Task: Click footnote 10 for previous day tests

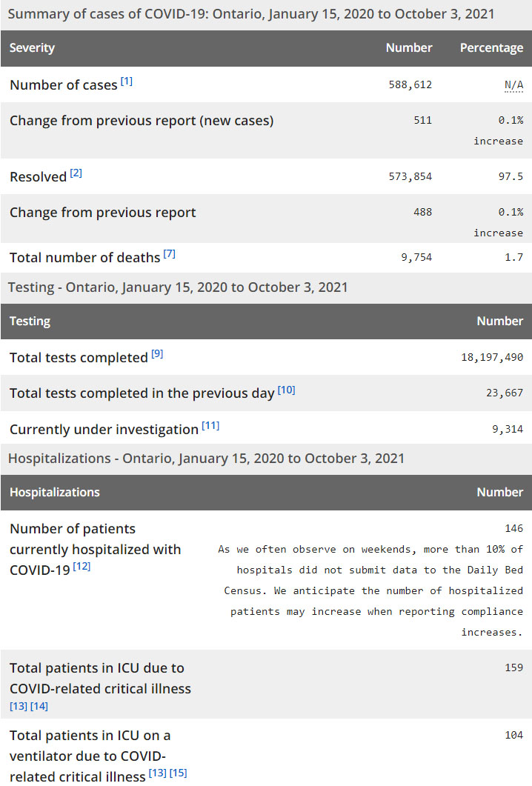Action: 286,390
